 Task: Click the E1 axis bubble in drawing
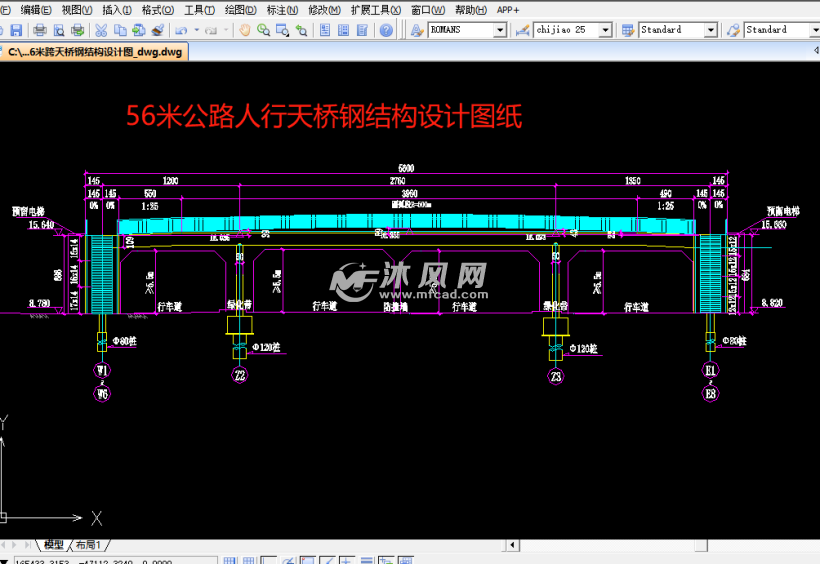click(x=710, y=370)
